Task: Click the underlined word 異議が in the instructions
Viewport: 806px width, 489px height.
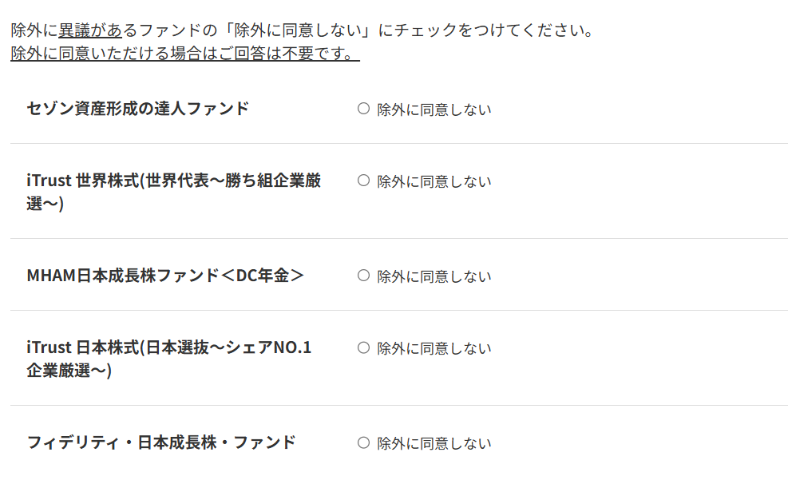Action: coord(90,30)
